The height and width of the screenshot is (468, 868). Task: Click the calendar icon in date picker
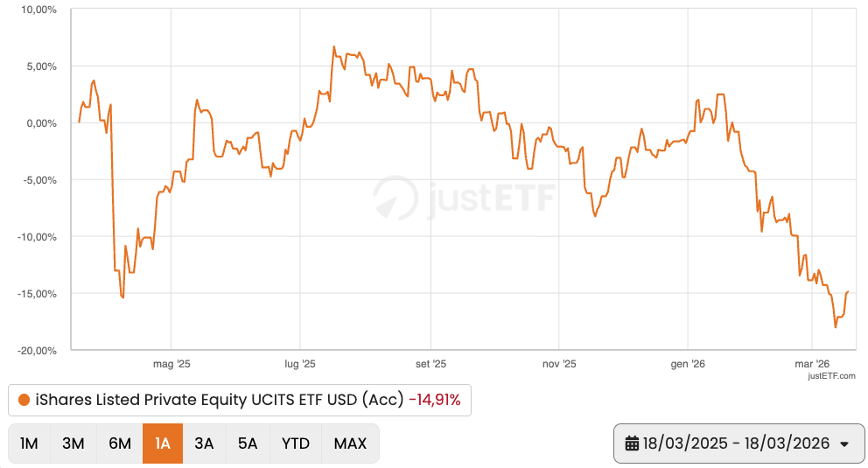click(632, 444)
